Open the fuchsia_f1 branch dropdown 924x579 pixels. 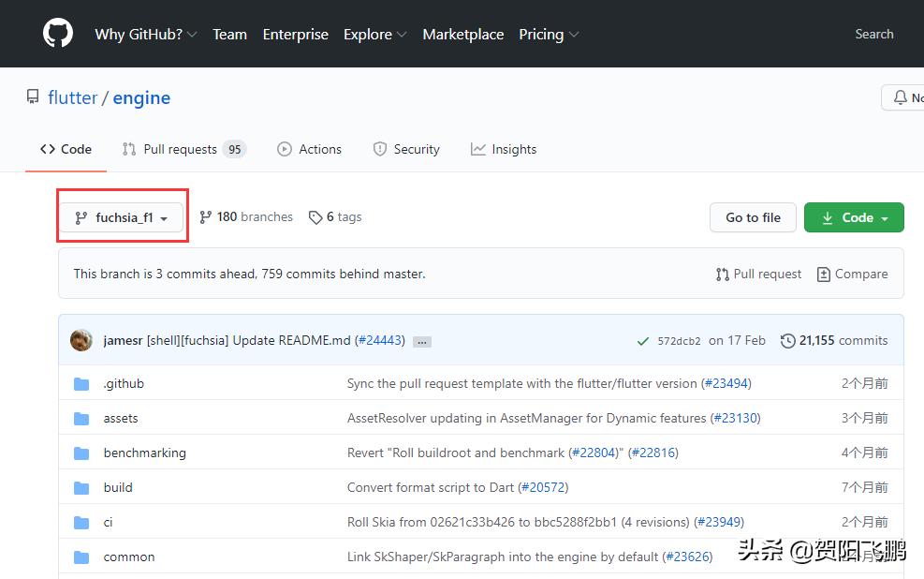122,217
